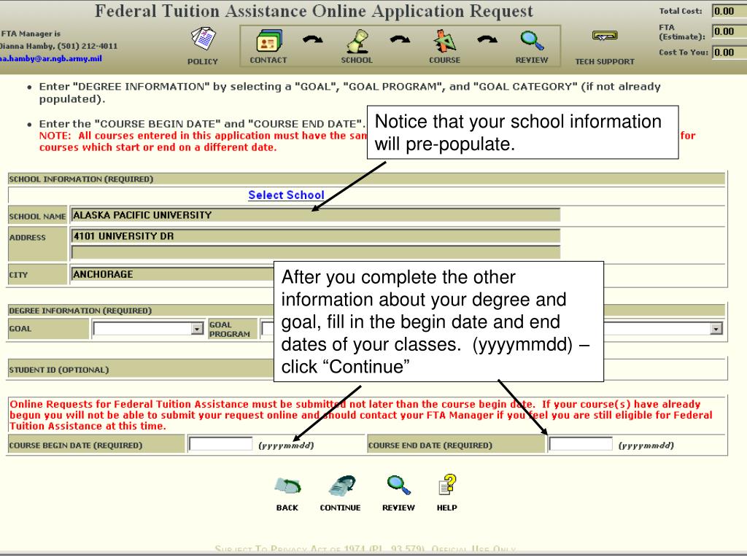Open the Review magnifier in top navigation
747x560 pixels.
coord(532,41)
